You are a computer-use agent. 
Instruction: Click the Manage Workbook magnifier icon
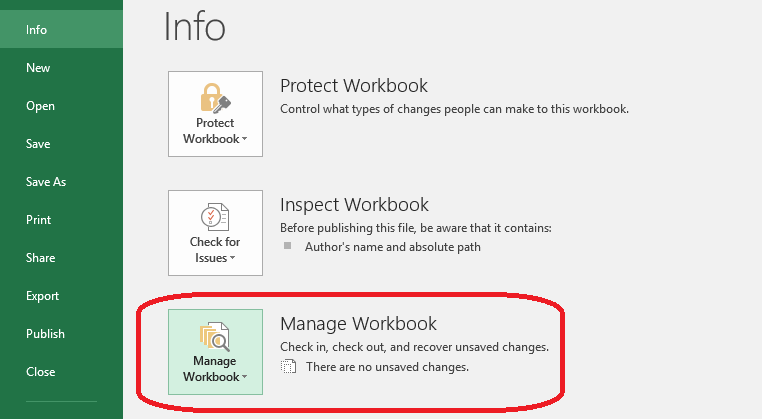[x=215, y=335]
